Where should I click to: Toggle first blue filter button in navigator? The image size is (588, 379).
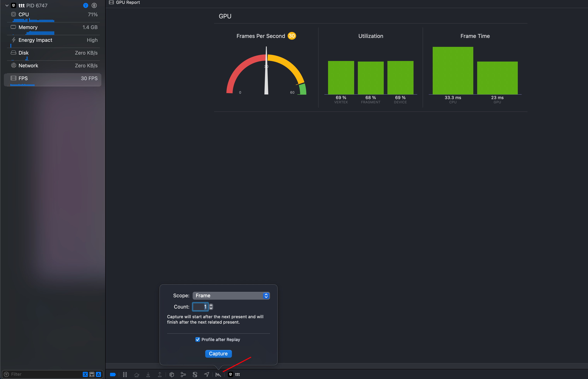[85, 374]
